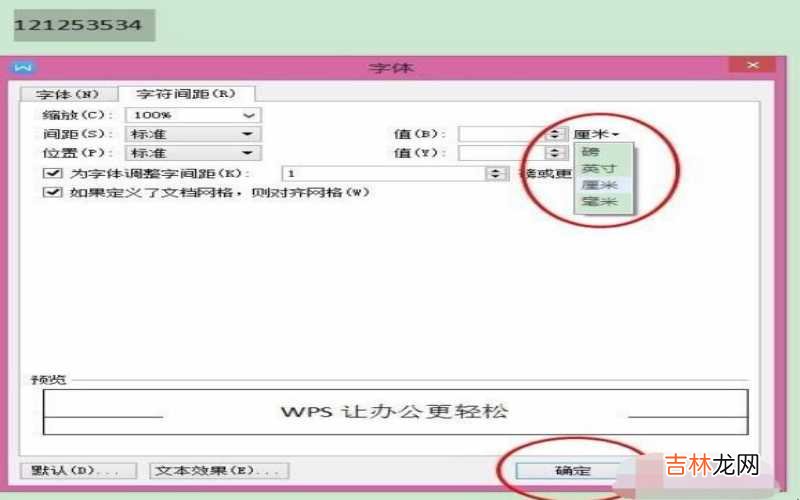Select the 字符间距(R) tab
This screenshot has height=500, width=800.
(x=186, y=94)
